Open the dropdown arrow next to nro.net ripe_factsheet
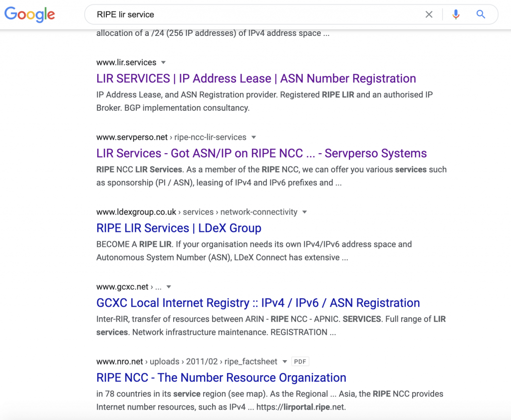The height and width of the screenshot is (420, 511). 285,362
